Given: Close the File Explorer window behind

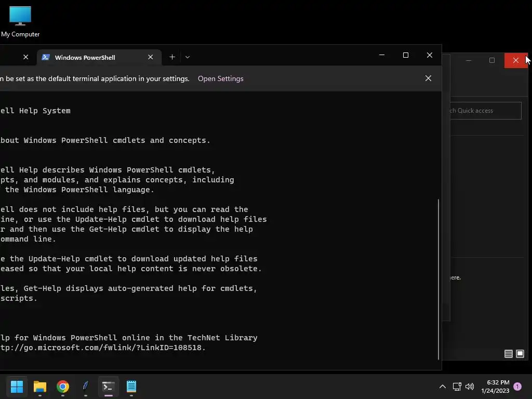Looking at the screenshot, I should [516, 60].
